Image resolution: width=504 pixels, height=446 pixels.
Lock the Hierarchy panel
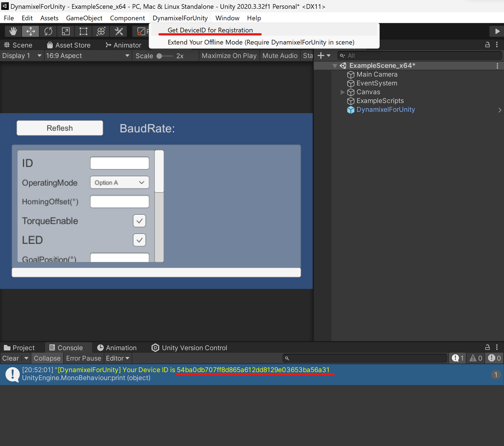tap(488, 44)
